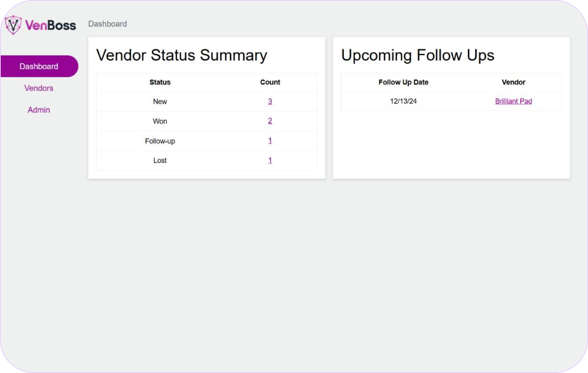This screenshot has width=588, height=373.
Task: Go to the Vendors sidebar page
Action: point(39,88)
